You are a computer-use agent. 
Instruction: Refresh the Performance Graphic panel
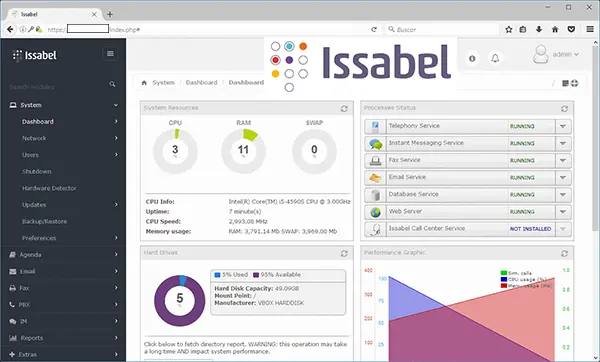[564, 253]
